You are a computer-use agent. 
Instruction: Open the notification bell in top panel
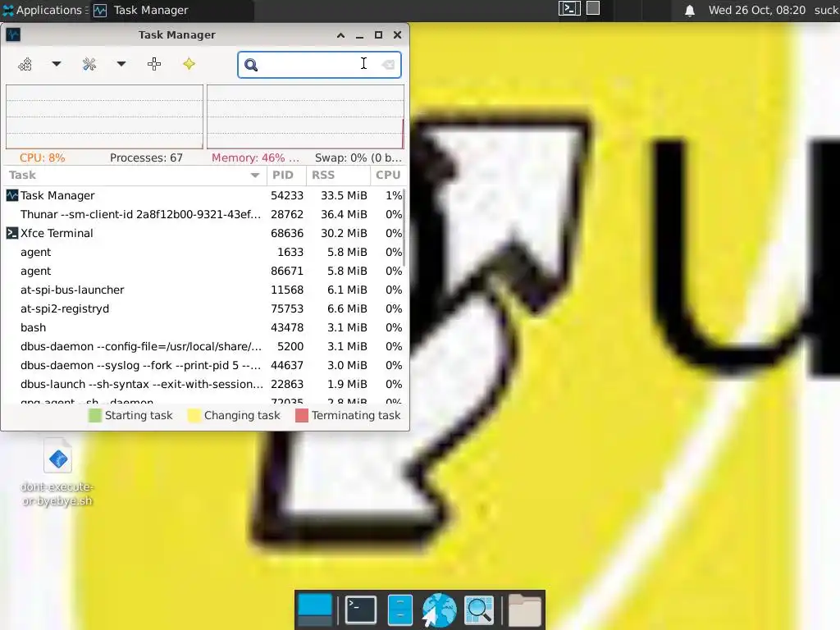[x=690, y=11]
